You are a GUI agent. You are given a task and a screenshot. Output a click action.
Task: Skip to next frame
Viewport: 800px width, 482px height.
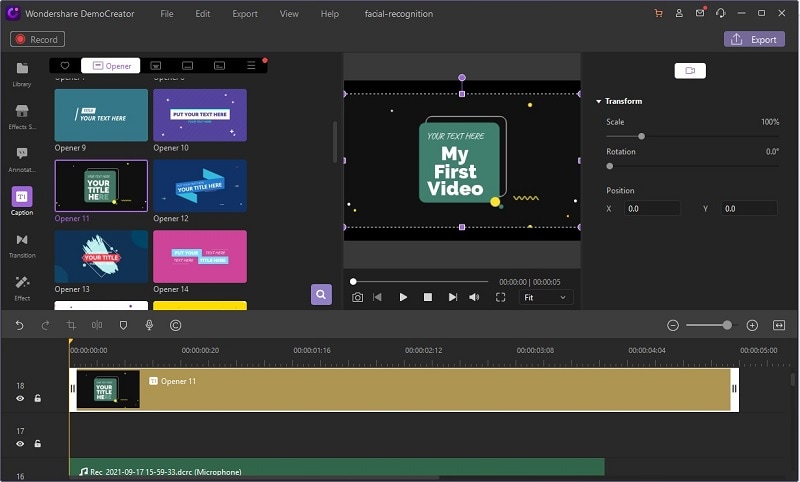[x=453, y=297]
